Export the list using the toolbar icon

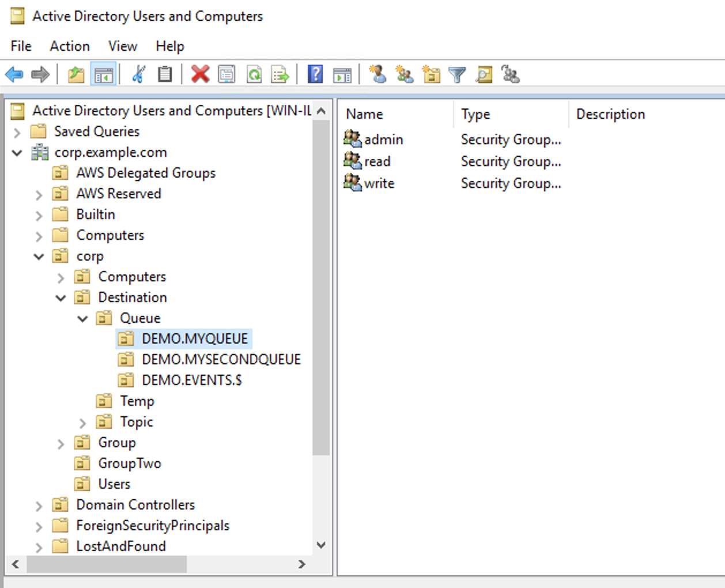coord(280,74)
